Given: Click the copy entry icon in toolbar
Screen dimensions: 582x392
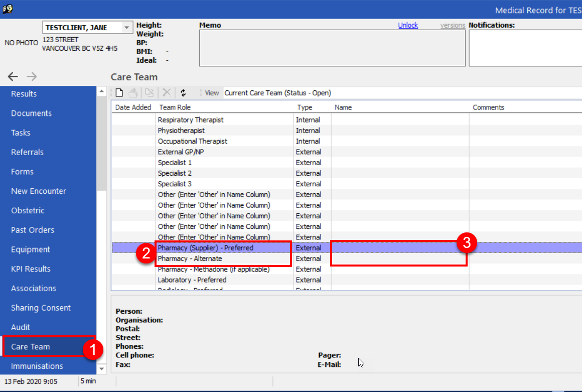Looking at the screenshot, I should coord(150,93).
